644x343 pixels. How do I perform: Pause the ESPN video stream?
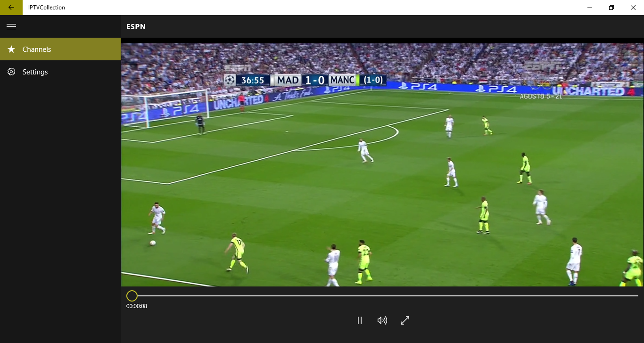pyautogui.click(x=360, y=320)
